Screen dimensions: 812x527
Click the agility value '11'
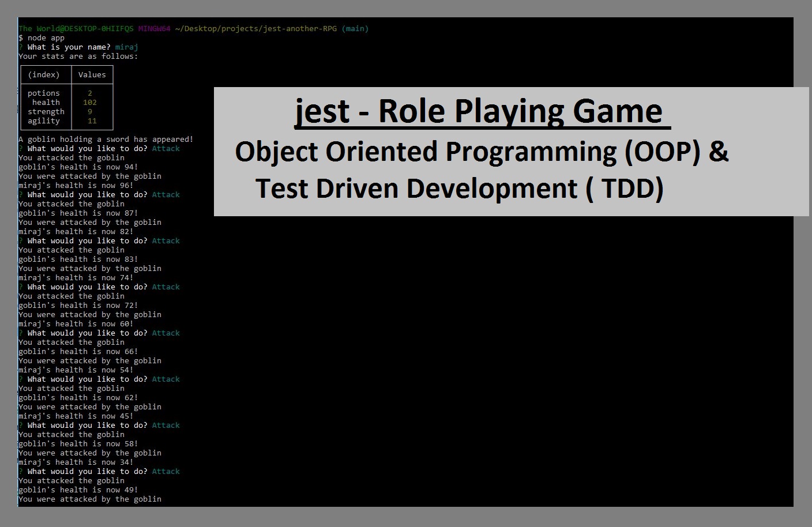click(x=92, y=121)
